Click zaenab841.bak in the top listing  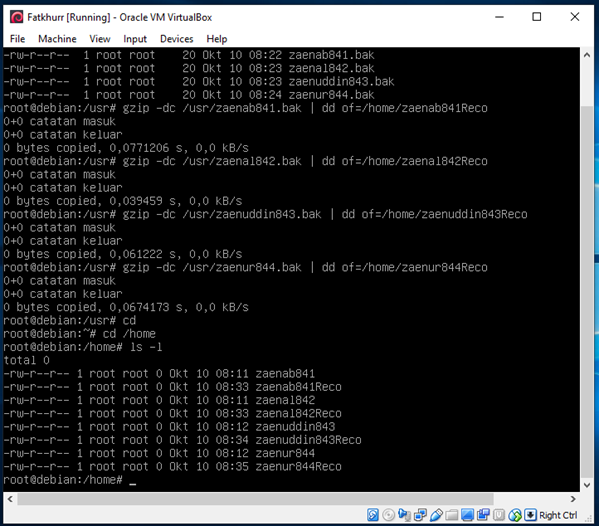point(331,55)
